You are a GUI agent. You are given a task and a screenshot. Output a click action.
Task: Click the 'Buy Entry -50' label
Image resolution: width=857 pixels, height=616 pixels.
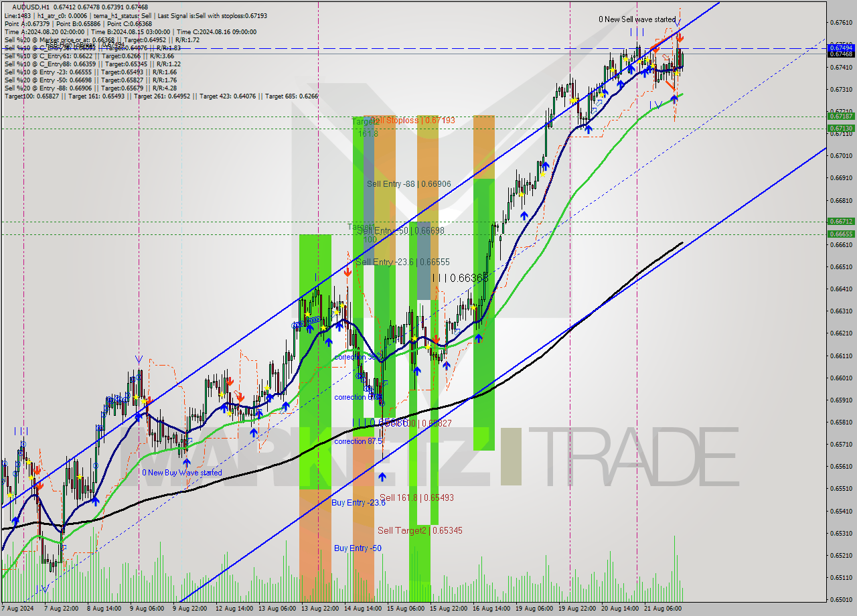tap(358, 548)
